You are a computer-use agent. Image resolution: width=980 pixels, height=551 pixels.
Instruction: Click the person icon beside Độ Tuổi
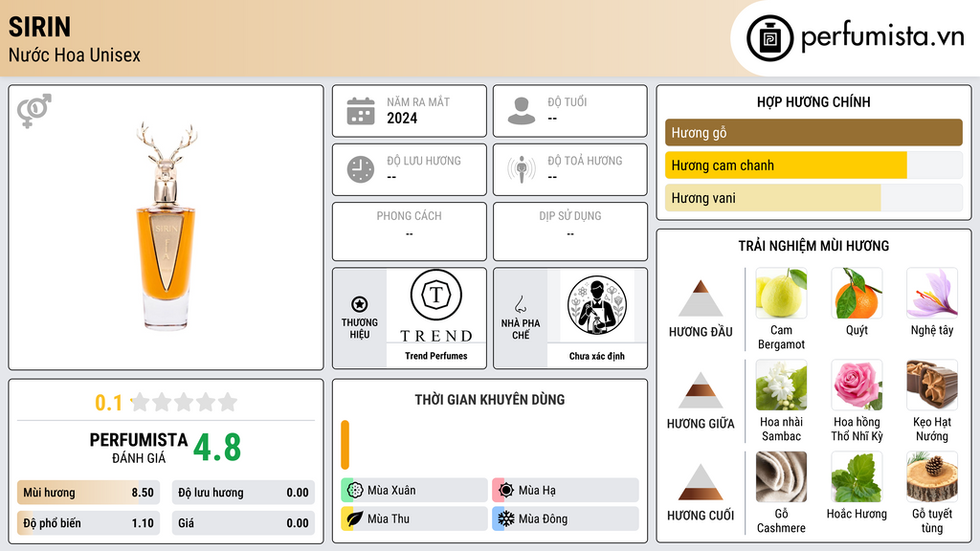point(522,111)
